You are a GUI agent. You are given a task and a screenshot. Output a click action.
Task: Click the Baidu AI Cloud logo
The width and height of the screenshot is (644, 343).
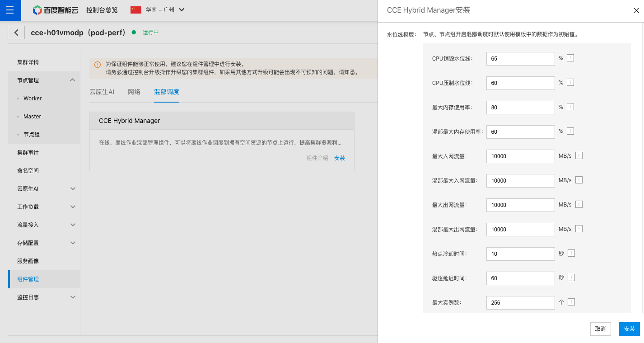(55, 10)
